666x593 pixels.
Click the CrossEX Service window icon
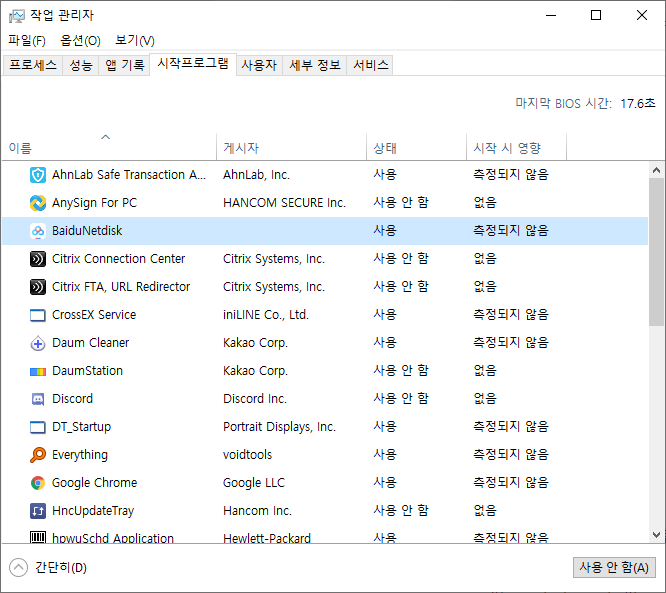[x=38, y=315]
